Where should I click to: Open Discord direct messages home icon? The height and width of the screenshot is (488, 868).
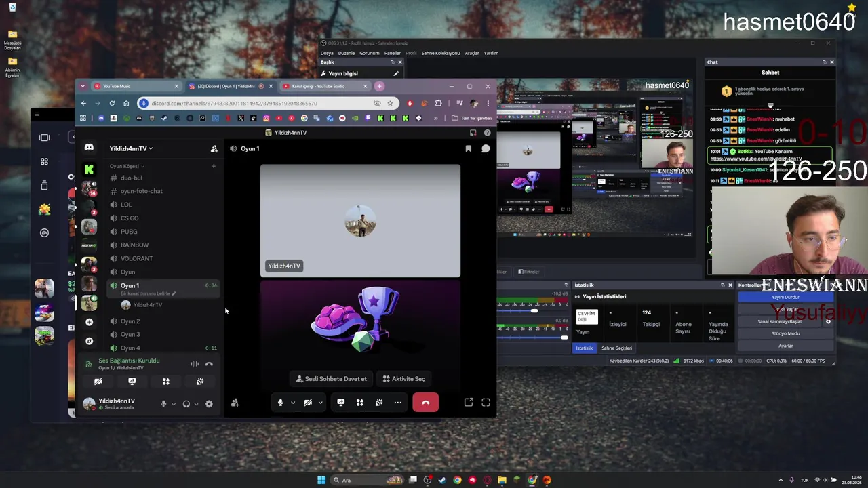click(89, 148)
